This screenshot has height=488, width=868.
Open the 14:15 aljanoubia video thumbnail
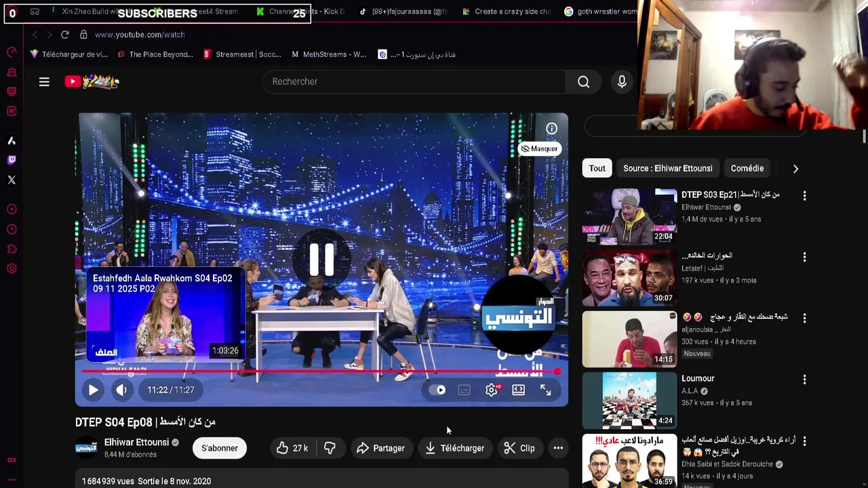click(x=629, y=339)
